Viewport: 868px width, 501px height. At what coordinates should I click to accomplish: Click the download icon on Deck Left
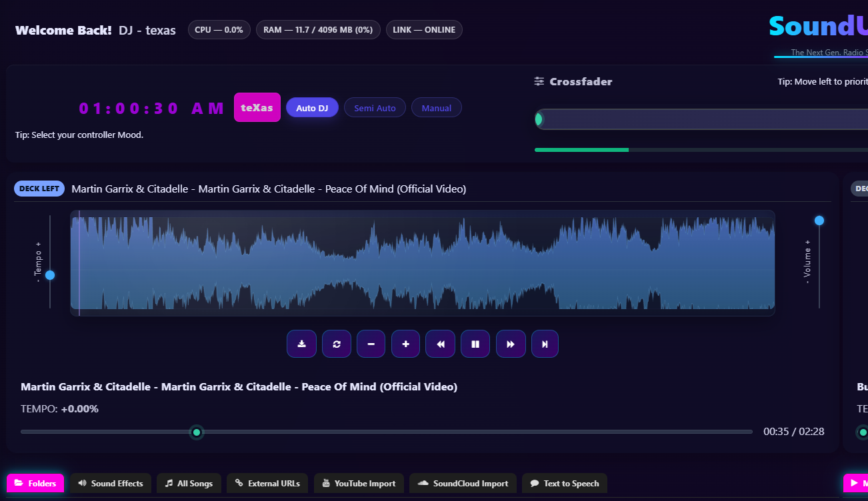pos(301,344)
